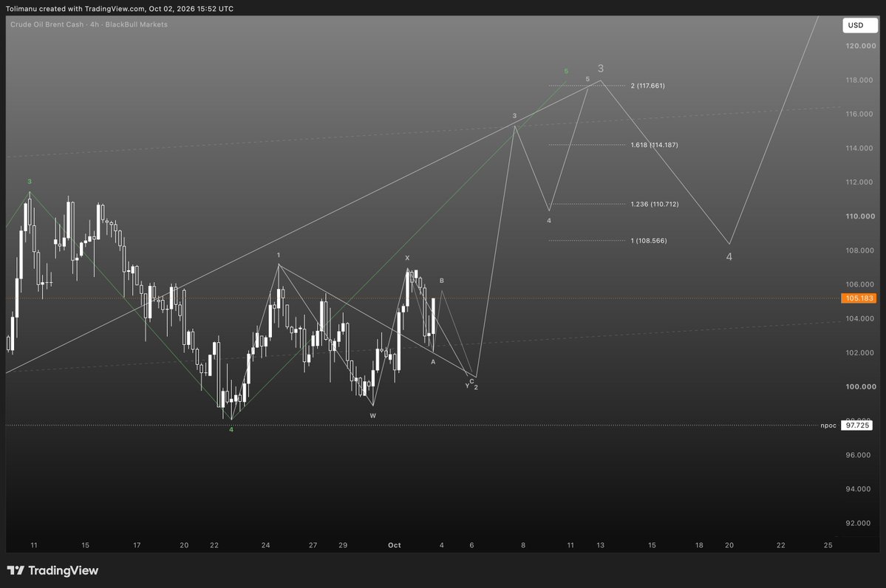Select the Fibonacci label 1.236 (110.712)
Screen dimensions: 886x588
tap(655, 205)
